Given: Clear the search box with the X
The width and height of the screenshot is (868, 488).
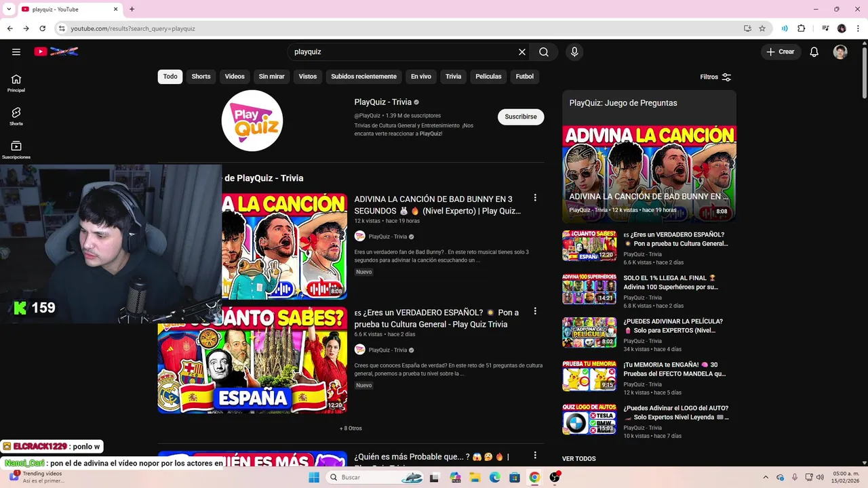Looking at the screenshot, I should click(x=522, y=52).
